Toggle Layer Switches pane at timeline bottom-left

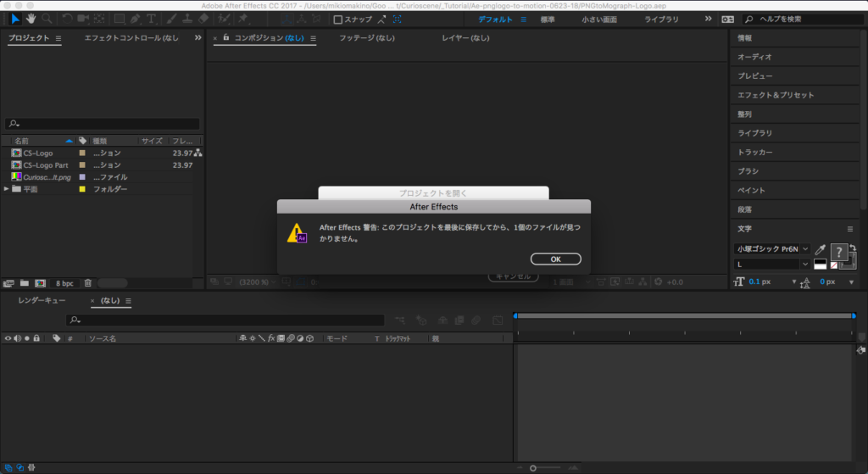pos(8,467)
